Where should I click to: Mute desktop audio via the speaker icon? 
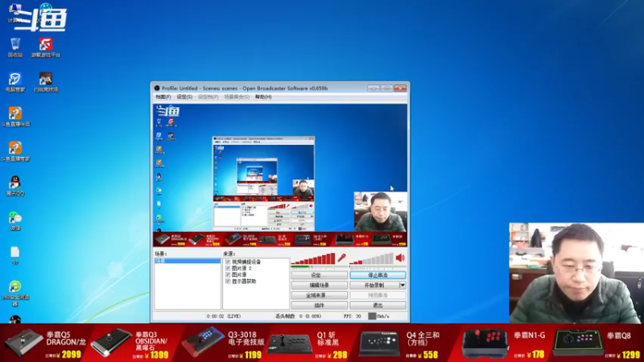pyautogui.click(x=400, y=257)
